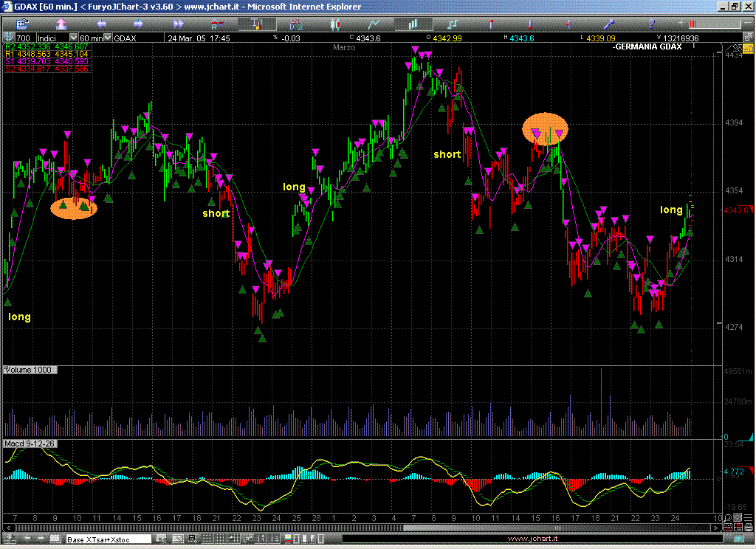The height and width of the screenshot is (549, 756).
Task: Click the fast-forward double arrow icon
Action: pyautogui.click(x=177, y=24)
